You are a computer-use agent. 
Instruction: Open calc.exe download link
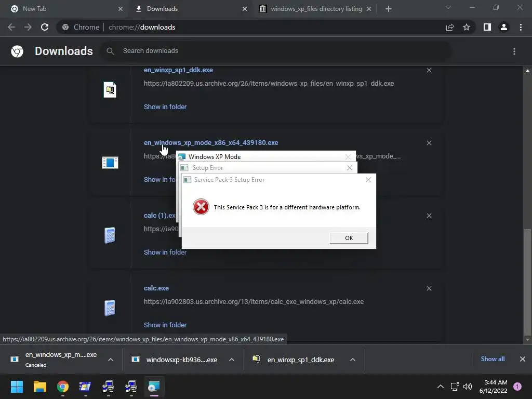156,288
